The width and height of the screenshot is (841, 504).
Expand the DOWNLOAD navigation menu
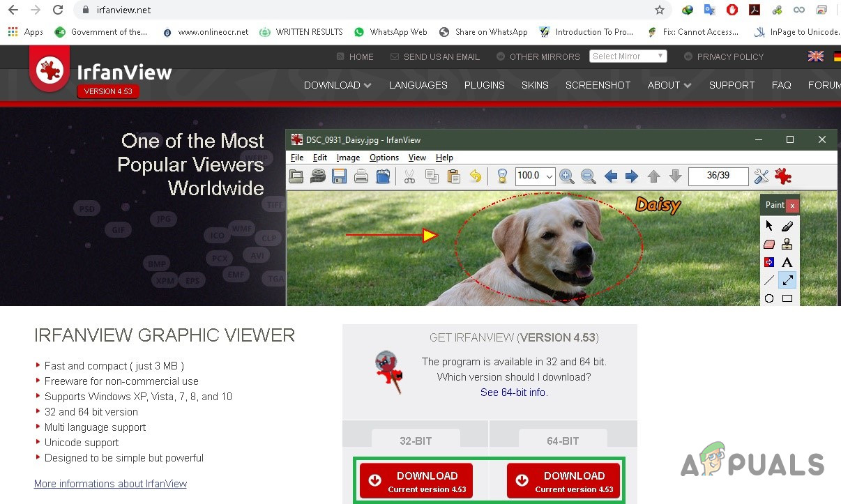(x=337, y=84)
